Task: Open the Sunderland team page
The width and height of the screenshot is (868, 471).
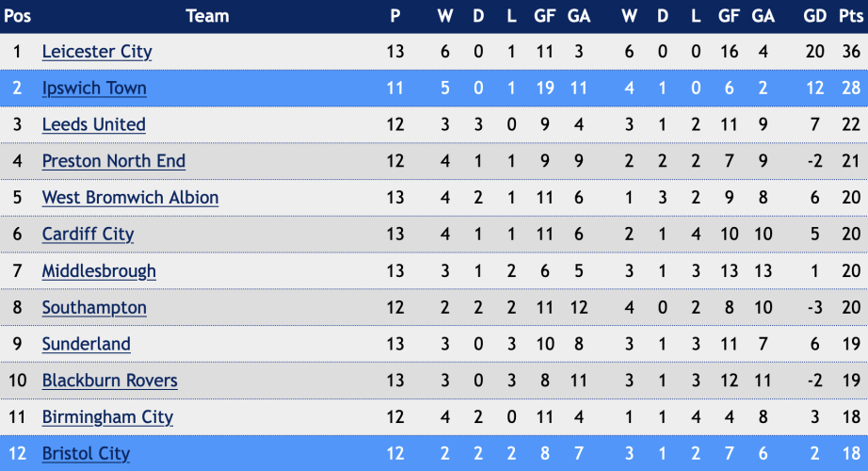Action: [87, 344]
